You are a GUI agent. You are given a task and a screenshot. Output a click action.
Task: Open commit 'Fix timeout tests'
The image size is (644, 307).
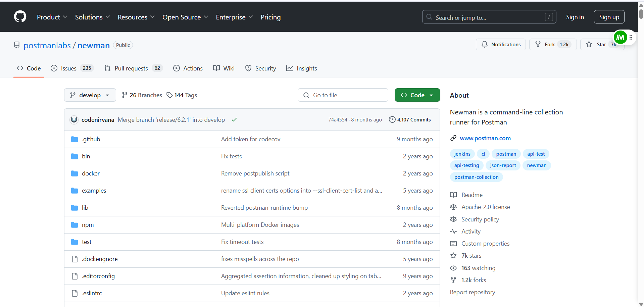[242, 242]
